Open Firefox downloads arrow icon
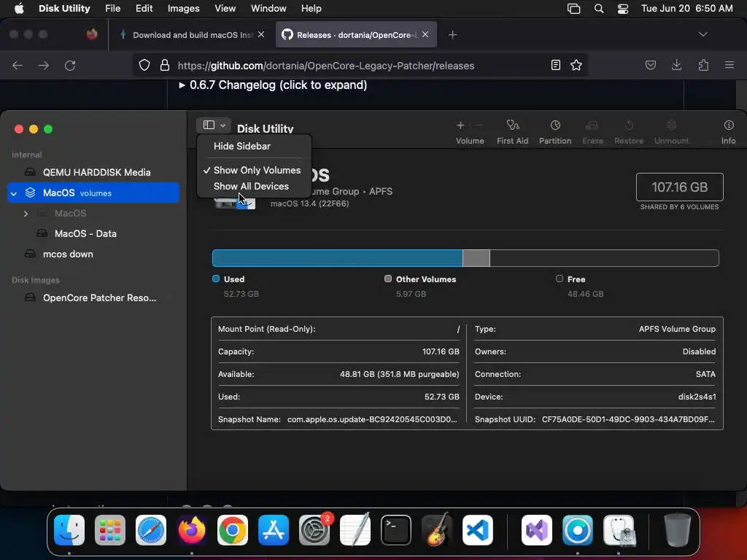This screenshot has width=747, height=560. tap(676, 65)
